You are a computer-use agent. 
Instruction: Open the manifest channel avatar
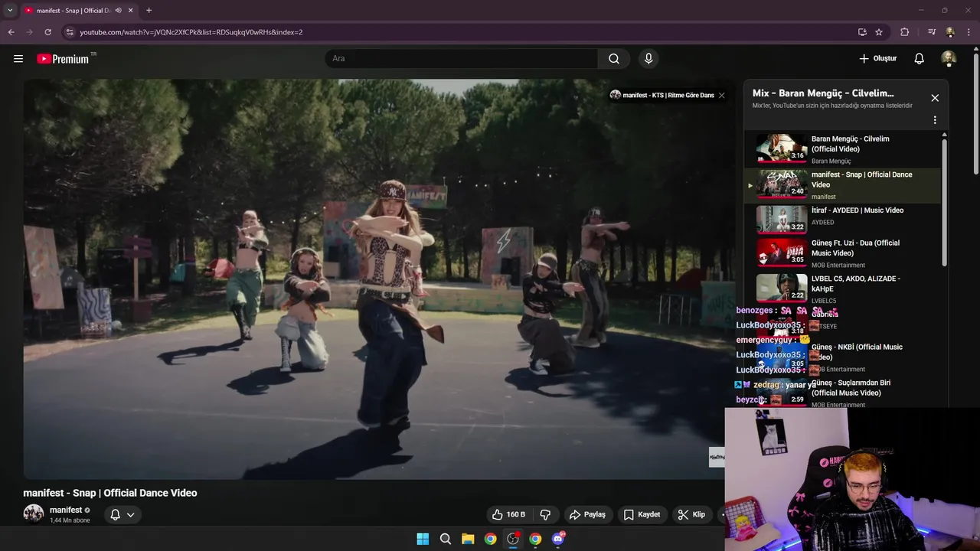tap(34, 514)
